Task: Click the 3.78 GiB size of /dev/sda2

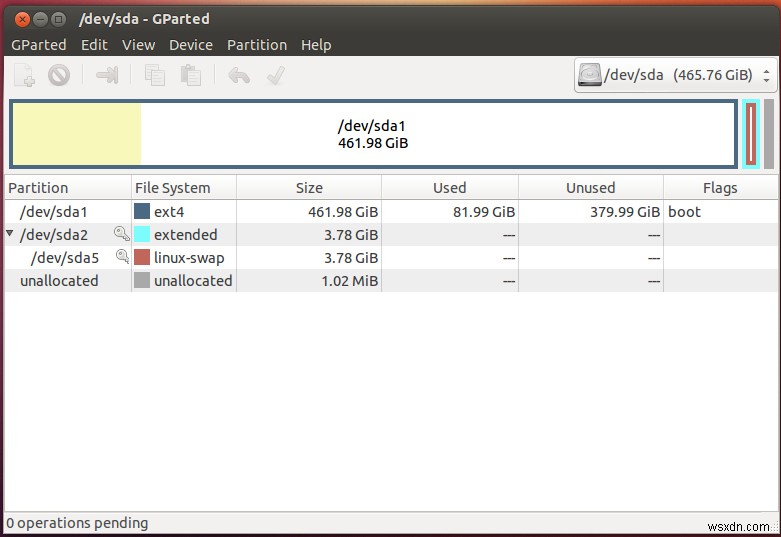Action: (x=351, y=235)
